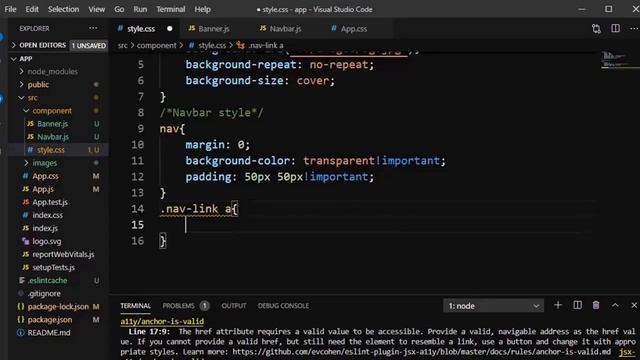Screen dimensions: 640x360
Task: Click the src breadcrumb segment
Action: (x=122, y=45)
